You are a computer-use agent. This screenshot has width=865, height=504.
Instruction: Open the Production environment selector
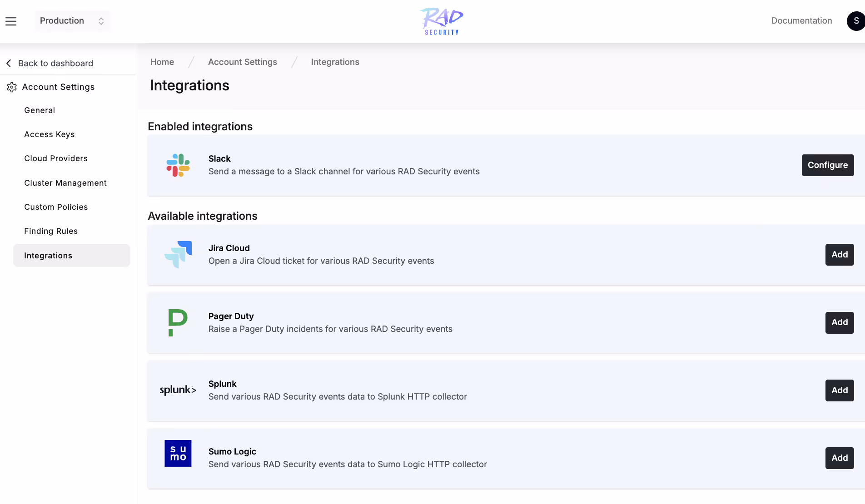(x=72, y=21)
